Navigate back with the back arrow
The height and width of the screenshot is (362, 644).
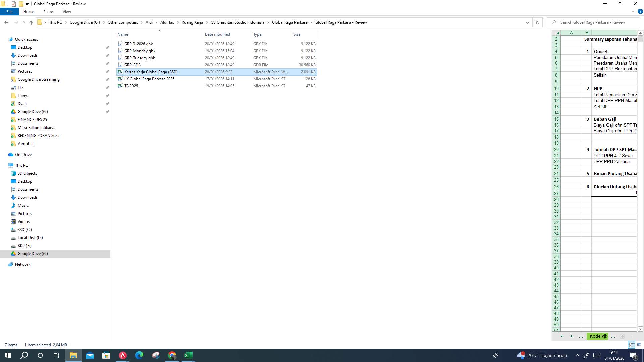(x=6, y=22)
